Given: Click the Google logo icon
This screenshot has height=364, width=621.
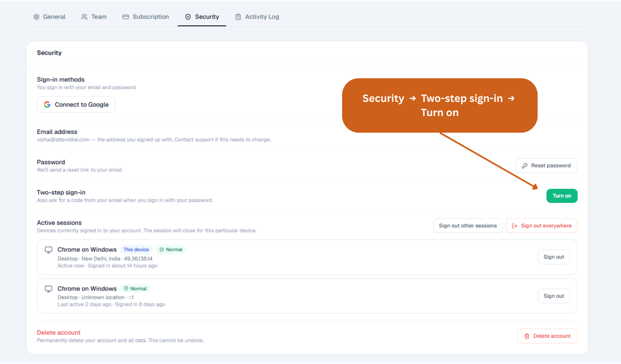Looking at the screenshot, I should (x=47, y=104).
